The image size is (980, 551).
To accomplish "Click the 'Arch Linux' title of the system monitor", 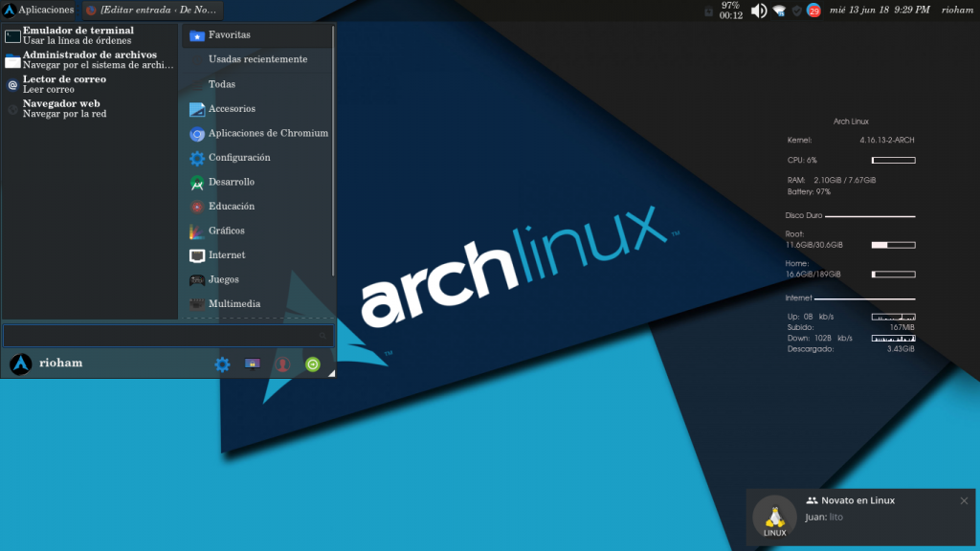I will [851, 121].
